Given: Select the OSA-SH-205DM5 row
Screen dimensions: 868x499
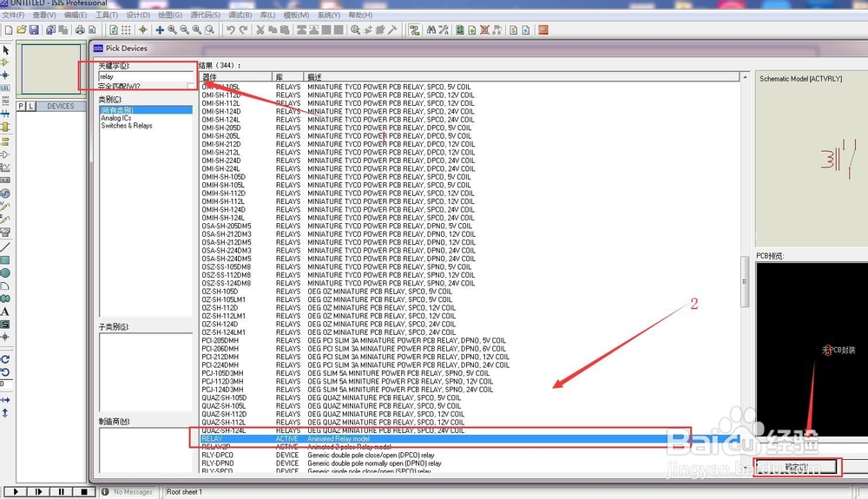Looking at the screenshot, I should point(469,226).
